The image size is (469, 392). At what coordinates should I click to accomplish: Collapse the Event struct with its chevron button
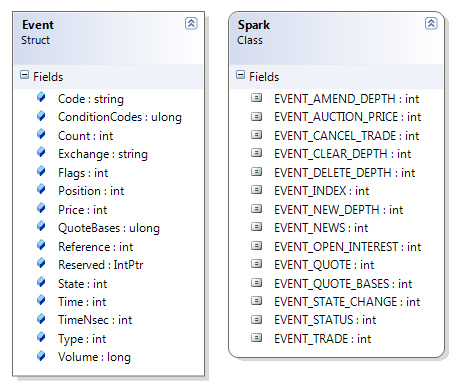click(x=191, y=24)
